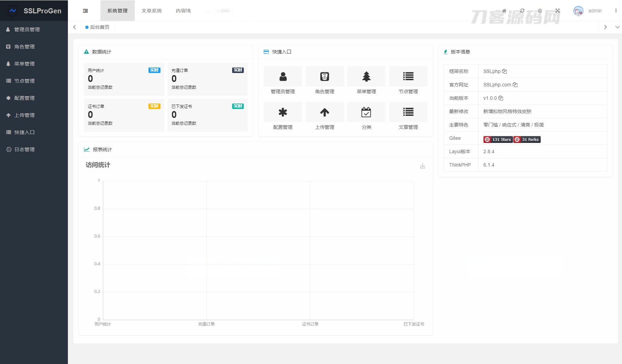Open the vertical three-dot menu
622x364 pixels.
click(616, 11)
